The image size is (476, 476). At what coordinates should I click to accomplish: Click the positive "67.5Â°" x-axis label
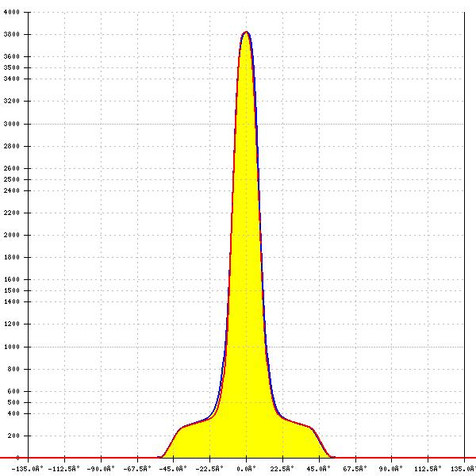point(355,469)
